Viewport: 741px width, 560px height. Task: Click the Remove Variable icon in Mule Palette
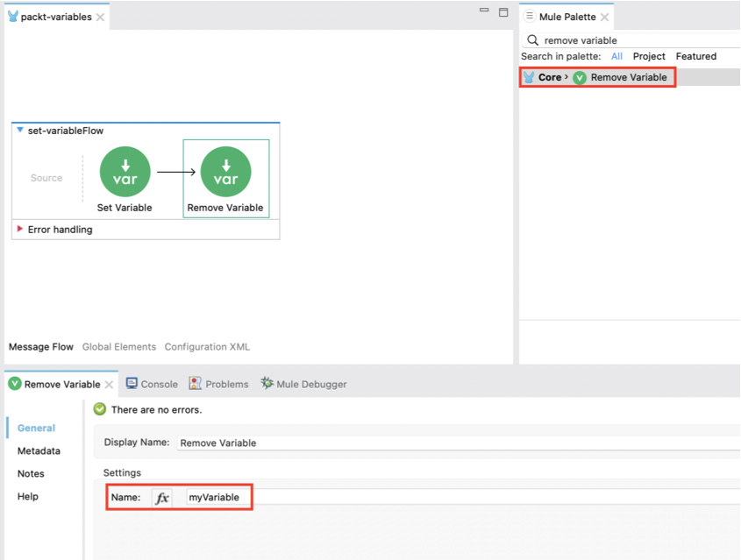coord(579,77)
